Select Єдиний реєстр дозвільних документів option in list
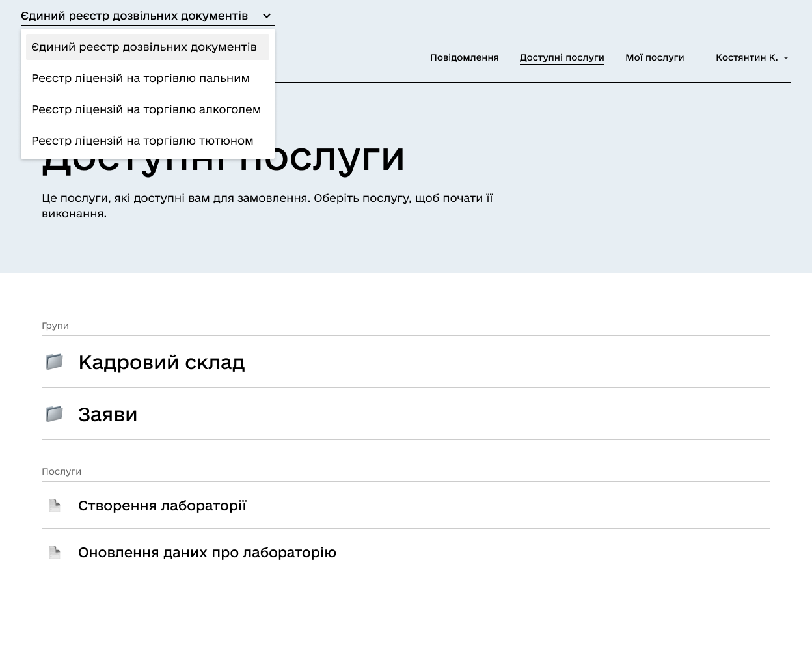 coord(148,47)
